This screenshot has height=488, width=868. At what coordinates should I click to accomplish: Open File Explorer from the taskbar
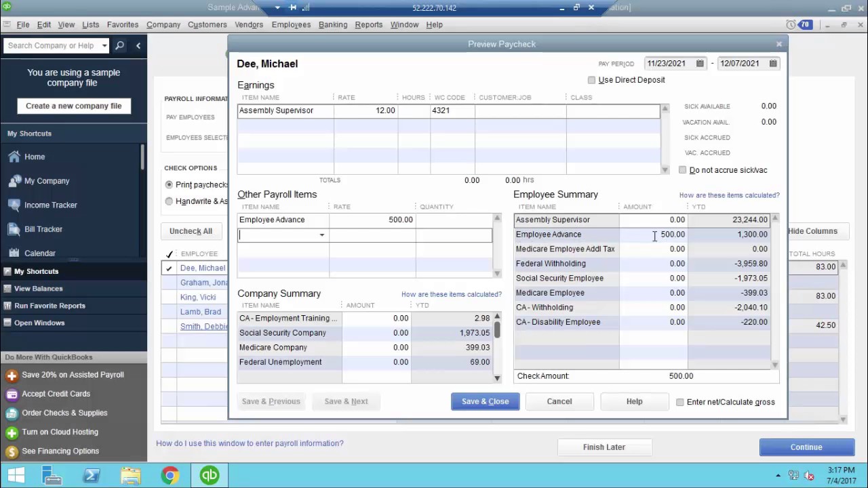tap(131, 475)
